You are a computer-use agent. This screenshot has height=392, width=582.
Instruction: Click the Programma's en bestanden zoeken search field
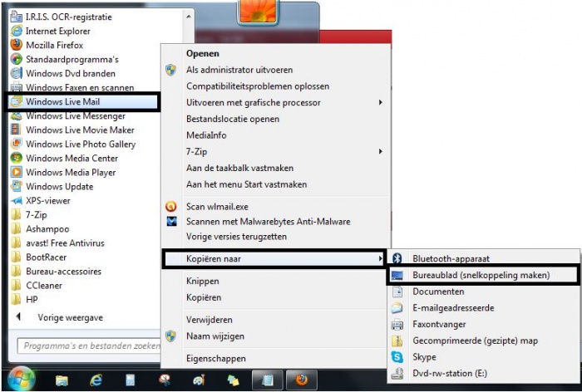[89, 345]
